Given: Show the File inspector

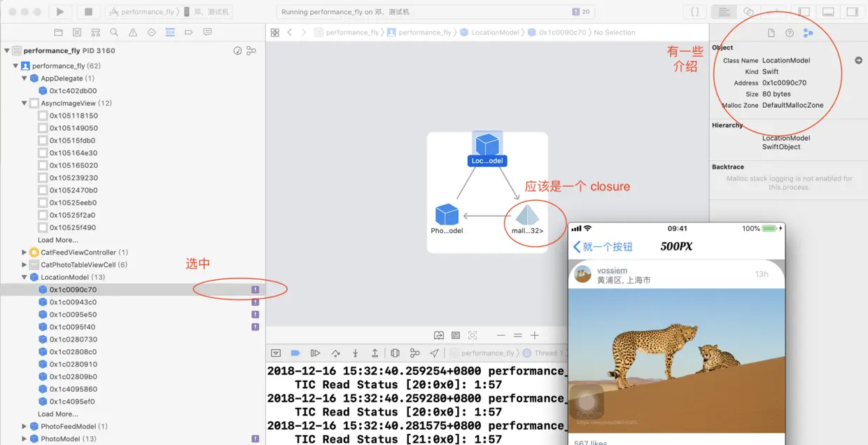Looking at the screenshot, I should point(771,33).
